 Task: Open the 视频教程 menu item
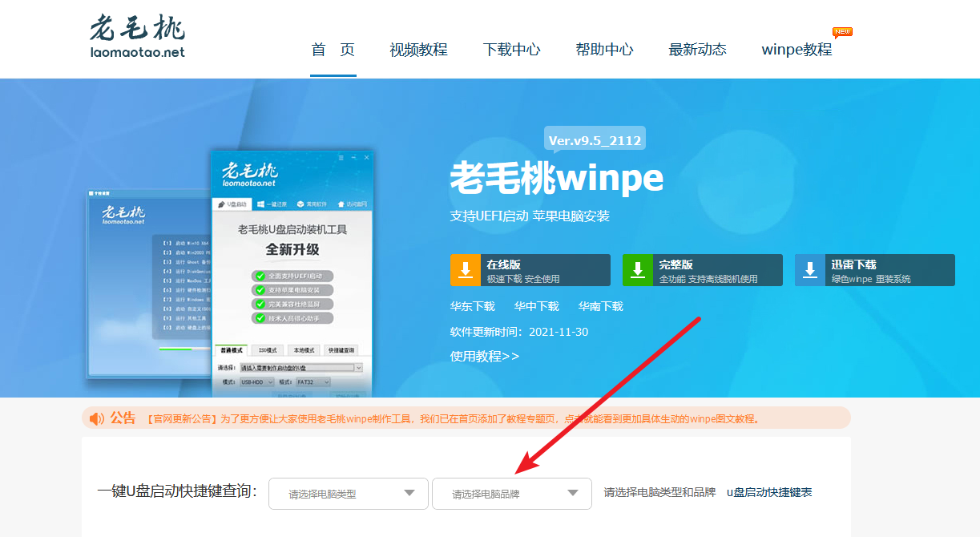click(x=418, y=50)
